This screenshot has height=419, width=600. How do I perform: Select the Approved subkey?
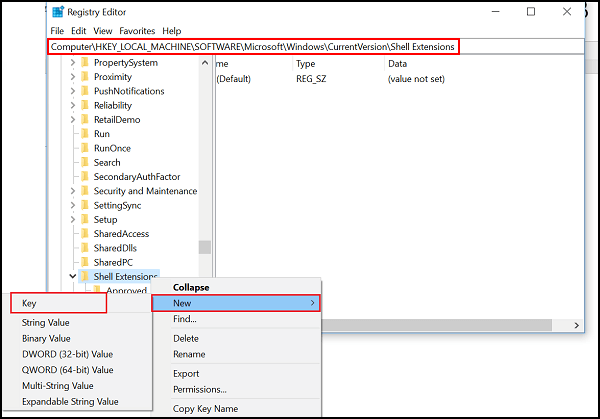126,290
